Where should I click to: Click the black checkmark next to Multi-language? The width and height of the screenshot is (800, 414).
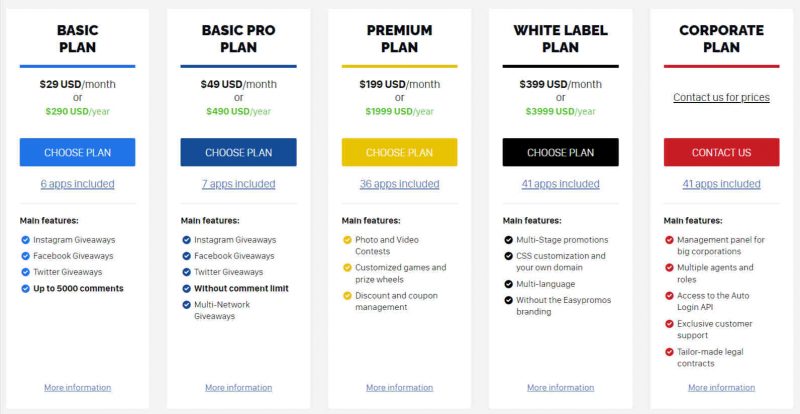tap(508, 284)
